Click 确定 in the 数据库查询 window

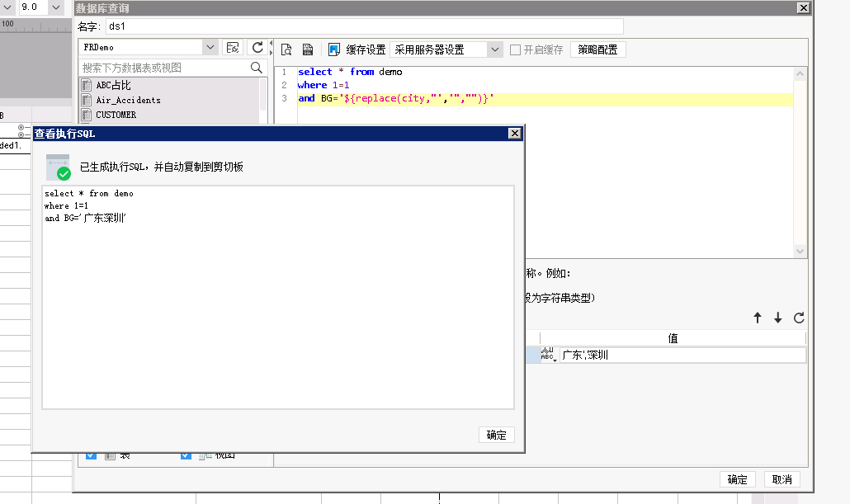pos(737,479)
